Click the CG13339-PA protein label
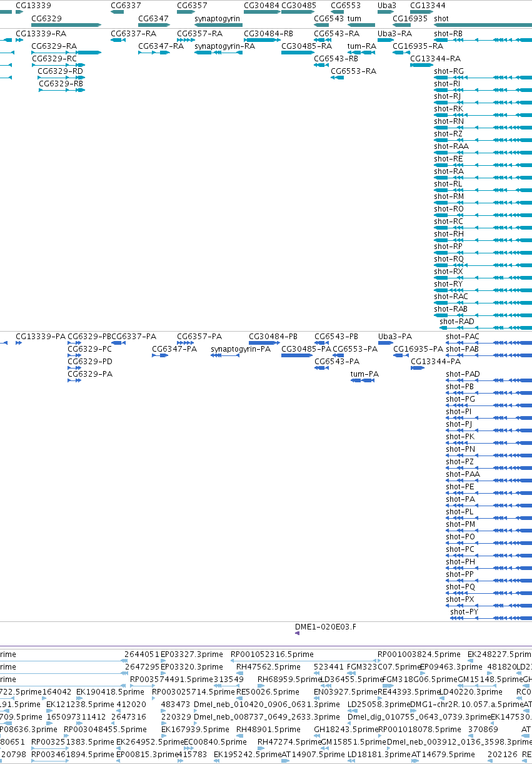The image size is (532, 764). coord(41,337)
